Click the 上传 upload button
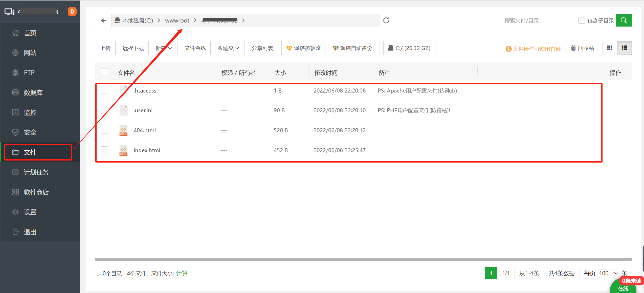This screenshot has width=644, height=293. (x=105, y=48)
